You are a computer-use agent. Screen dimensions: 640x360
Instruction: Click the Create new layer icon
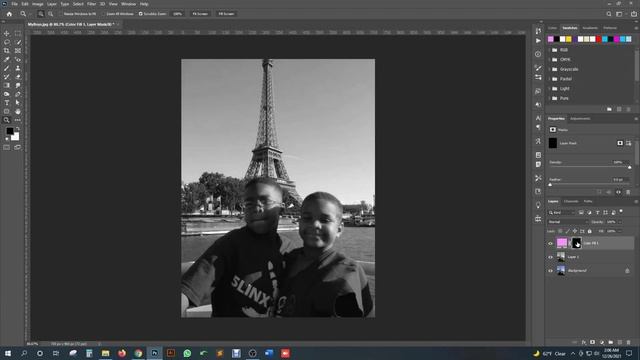[620, 342]
